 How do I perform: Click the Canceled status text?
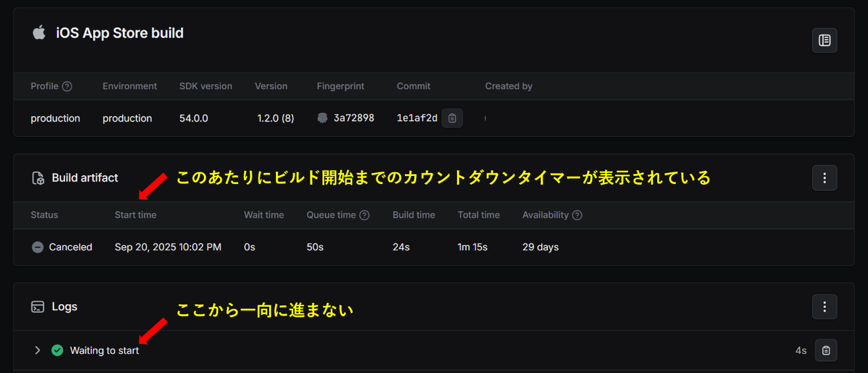click(71, 247)
